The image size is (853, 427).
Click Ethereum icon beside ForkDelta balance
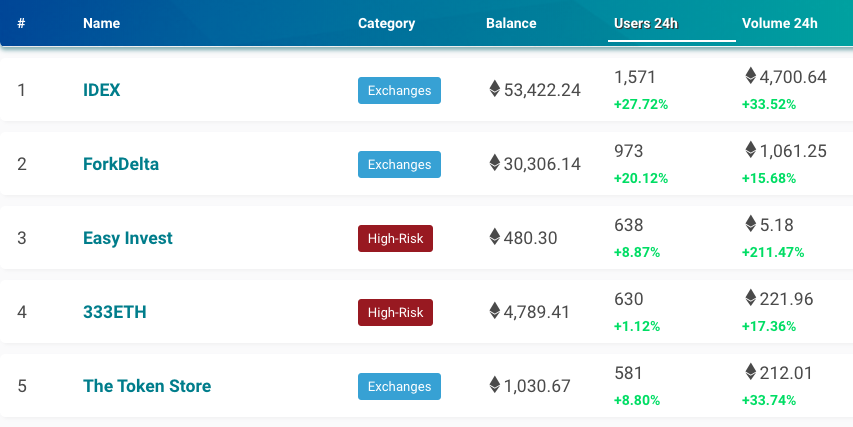click(x=494, y=163)
